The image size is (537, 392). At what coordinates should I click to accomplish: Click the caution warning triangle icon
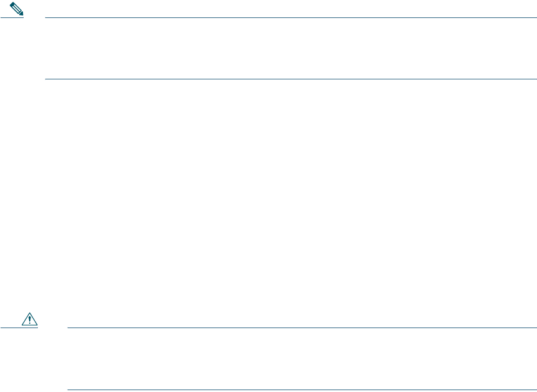28,321
